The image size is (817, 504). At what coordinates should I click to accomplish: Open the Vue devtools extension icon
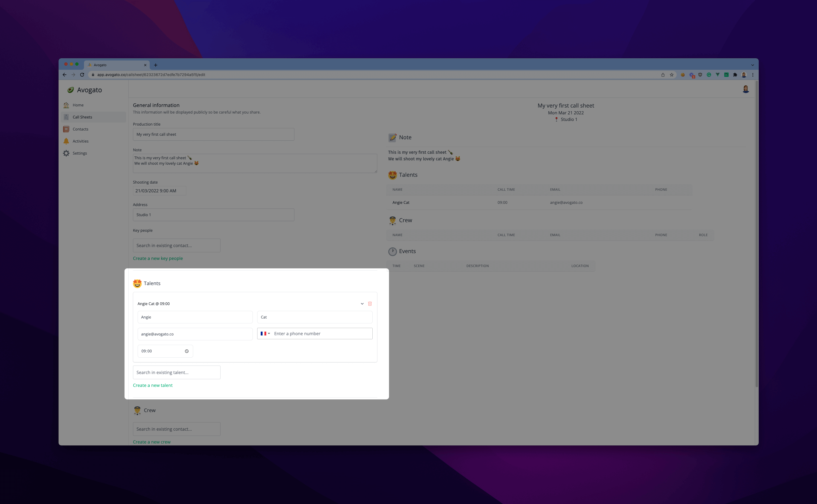tap(717, 75)
